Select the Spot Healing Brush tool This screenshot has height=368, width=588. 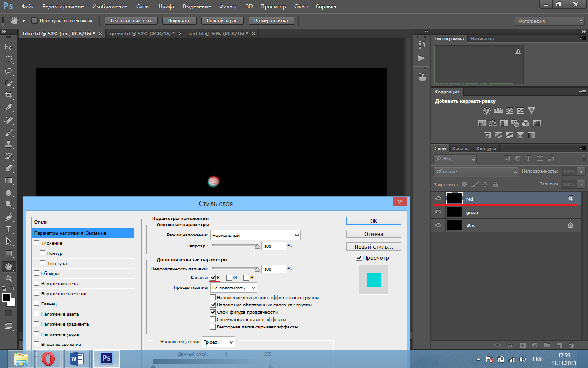tap(9, 121)
